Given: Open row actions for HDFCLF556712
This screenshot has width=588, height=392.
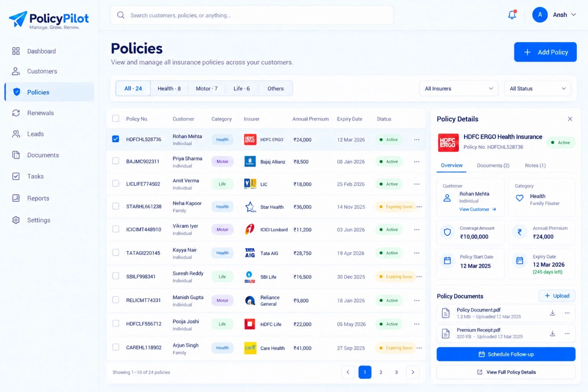Looking at the screenshot, I should coord(416,324).
